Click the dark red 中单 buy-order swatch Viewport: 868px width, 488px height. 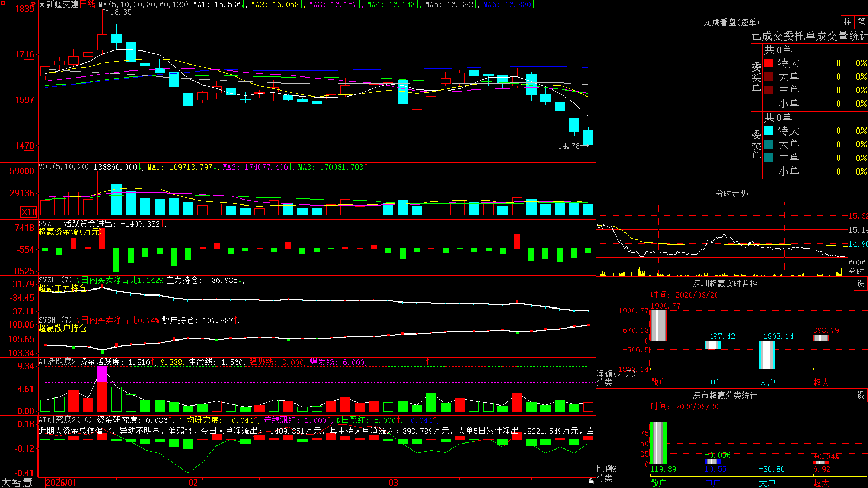coord(768,90)
